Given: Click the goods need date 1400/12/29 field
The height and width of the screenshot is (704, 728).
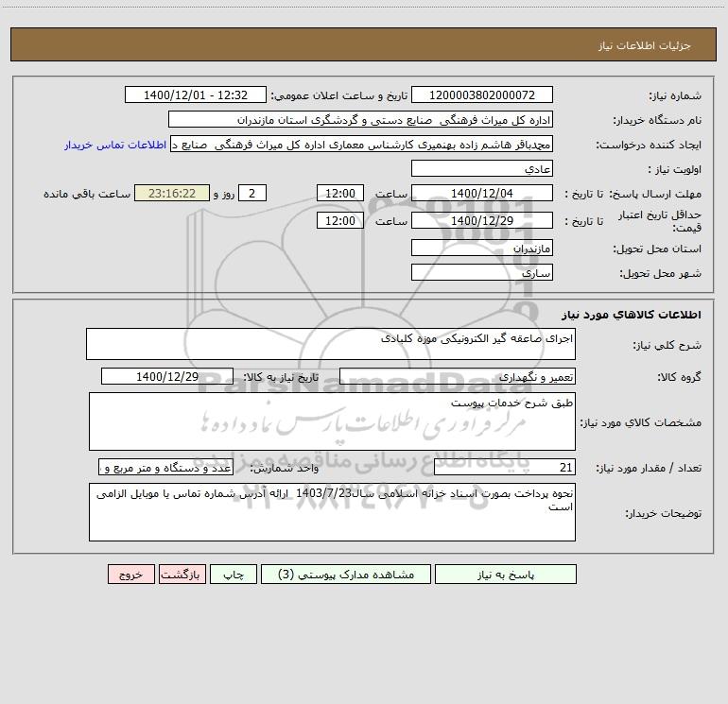Looking at the screenshot, I should point(167,376).
